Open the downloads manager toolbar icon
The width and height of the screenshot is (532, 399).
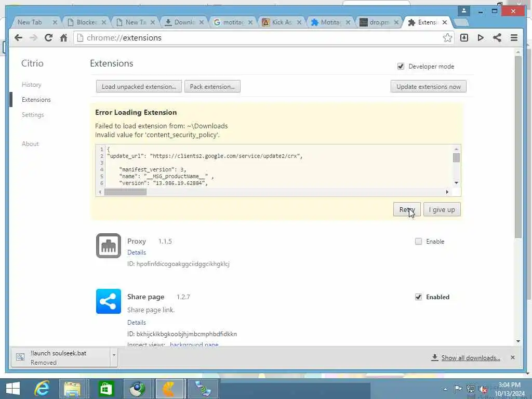click(464, 37)
